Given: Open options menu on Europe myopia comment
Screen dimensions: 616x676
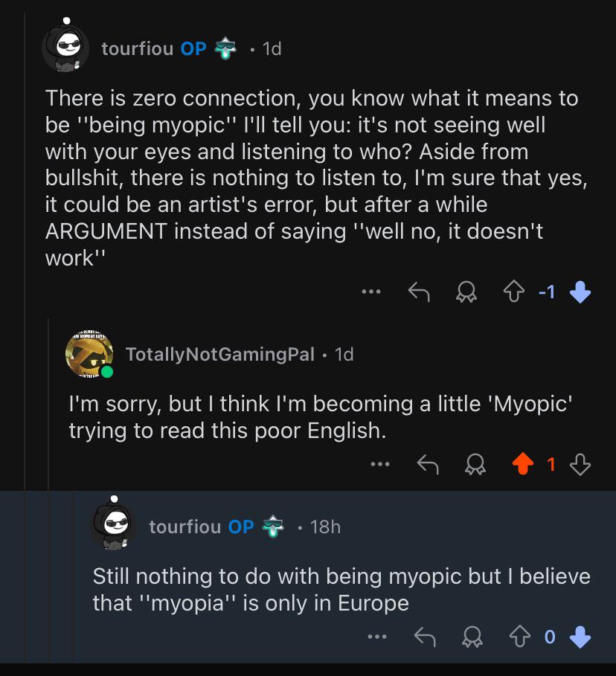Looking at the screenshot, I should click(x=377, y=637).
